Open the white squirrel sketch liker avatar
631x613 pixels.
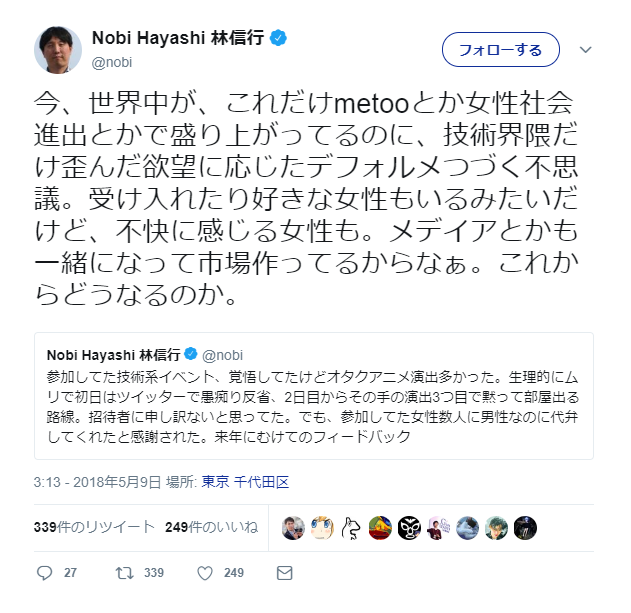click(351, 528)
